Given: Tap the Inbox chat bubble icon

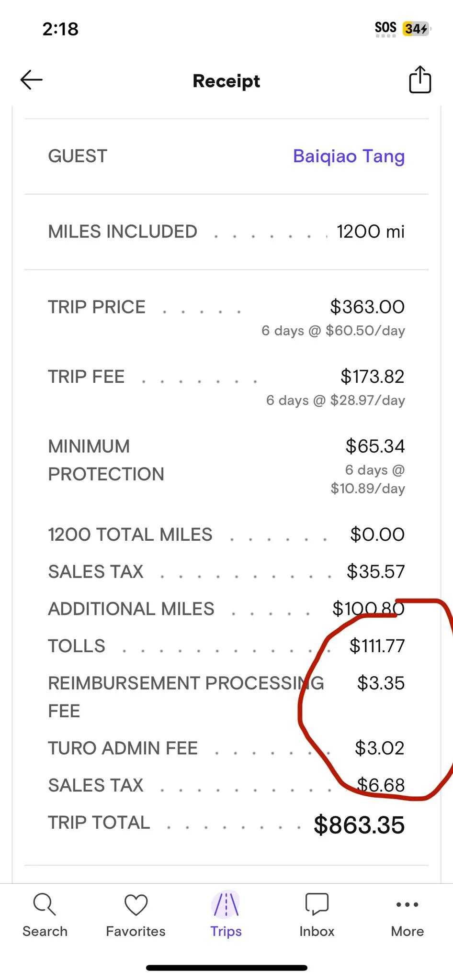Looking at the screenshot, I should coord(317,904).
